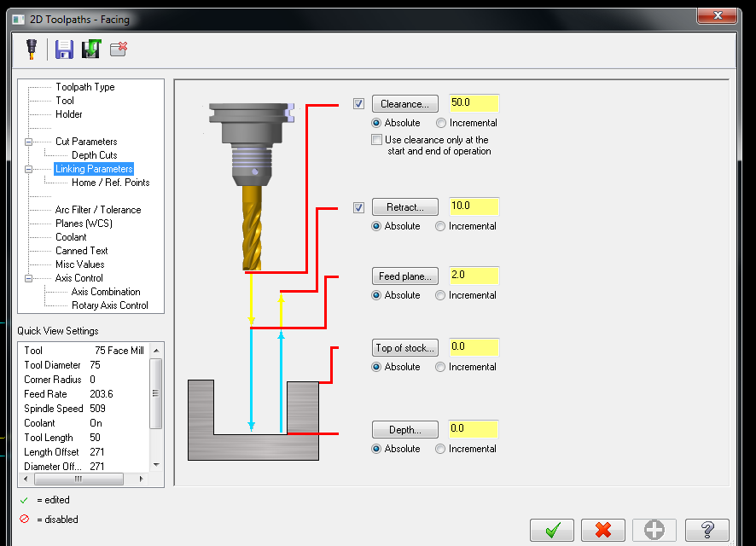
Task: Click the green load parameters floppy icon
Action: point(91,49)
